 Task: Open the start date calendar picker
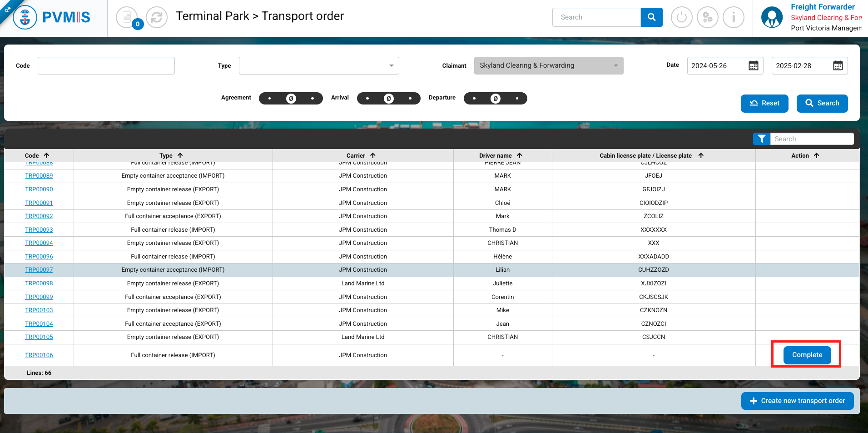753,66
